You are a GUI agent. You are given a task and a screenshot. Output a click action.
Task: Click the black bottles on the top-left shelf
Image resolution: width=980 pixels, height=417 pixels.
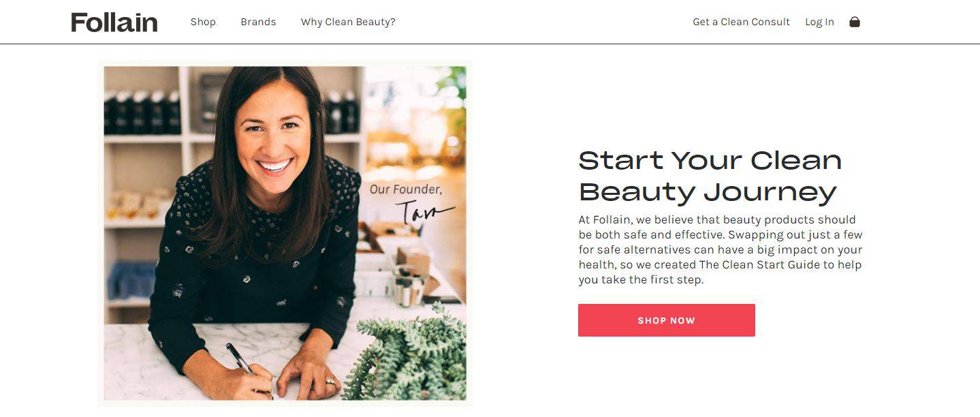tap(142, 111)
